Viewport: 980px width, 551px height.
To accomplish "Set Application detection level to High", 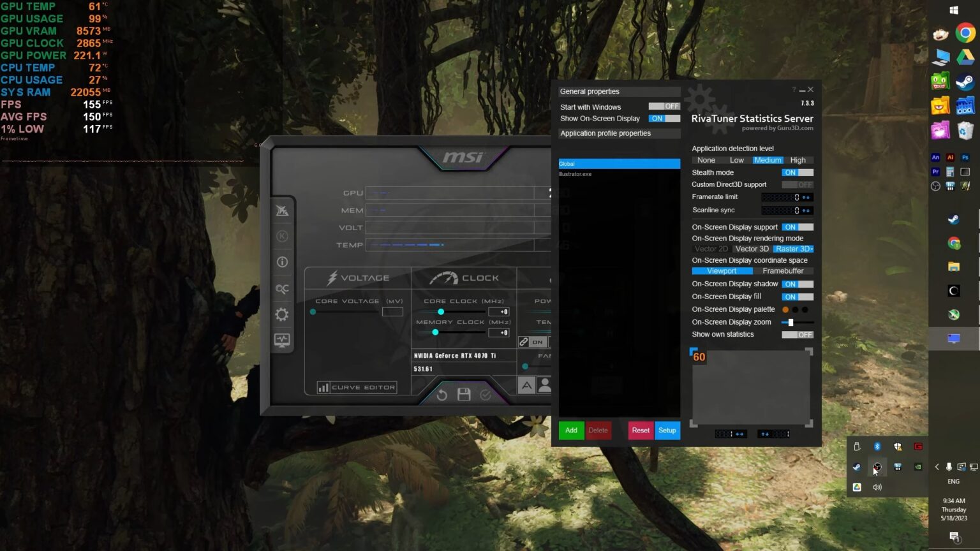I will point(798,160).
